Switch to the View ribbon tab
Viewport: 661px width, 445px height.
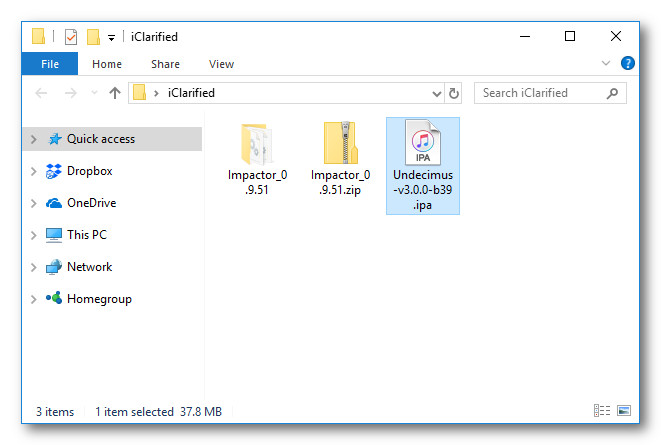coord(221,64)
